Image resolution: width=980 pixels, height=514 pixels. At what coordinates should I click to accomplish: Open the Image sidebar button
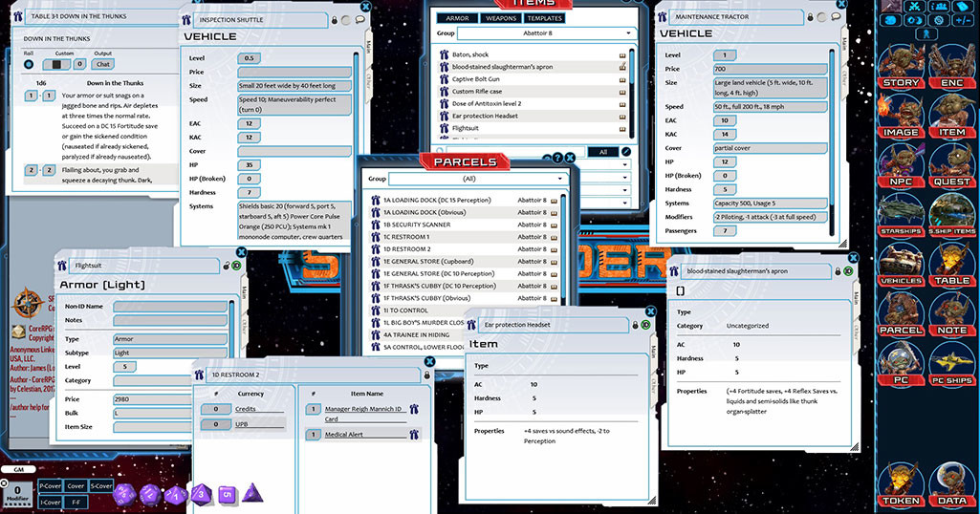tap(901, 117)
